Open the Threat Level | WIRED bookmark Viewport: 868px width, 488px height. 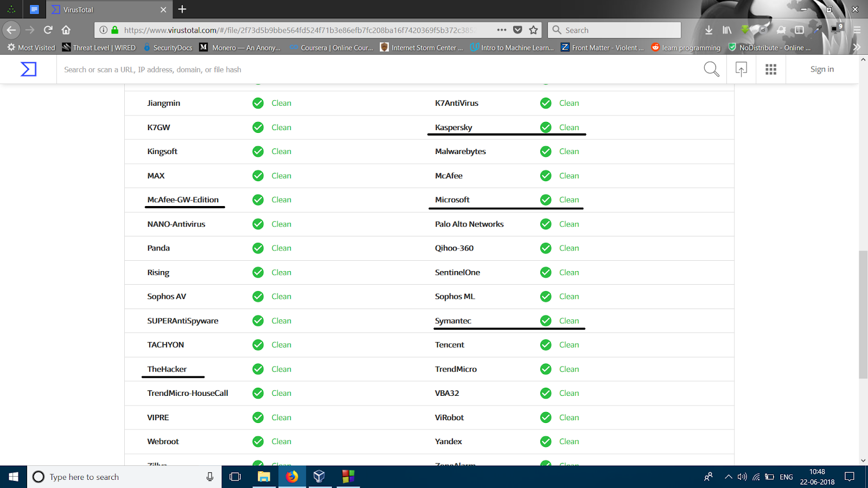99,48
